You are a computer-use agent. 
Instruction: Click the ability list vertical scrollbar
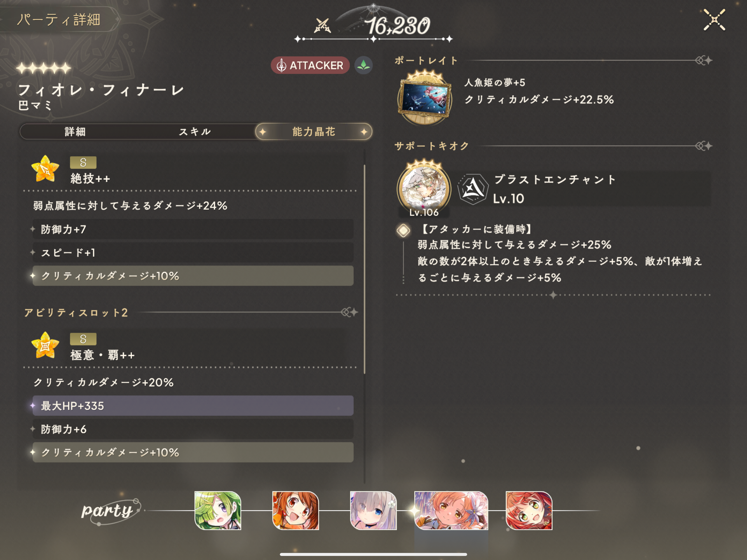[365, 269]
